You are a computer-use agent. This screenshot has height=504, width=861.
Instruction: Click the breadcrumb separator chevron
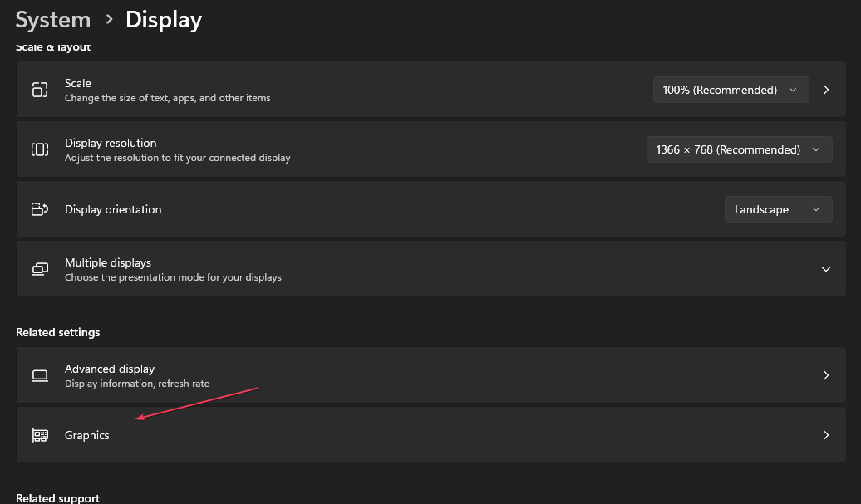[109, 20]
